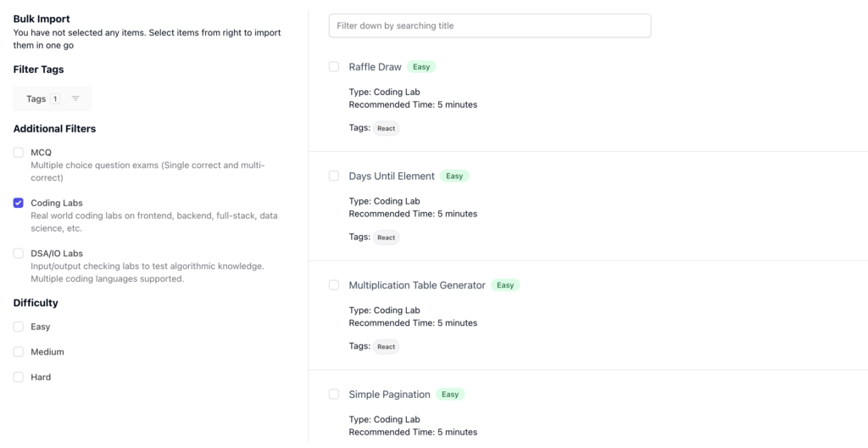
Task: Enable the MCQ filter checkbox
Action: (x=19, y=153)
